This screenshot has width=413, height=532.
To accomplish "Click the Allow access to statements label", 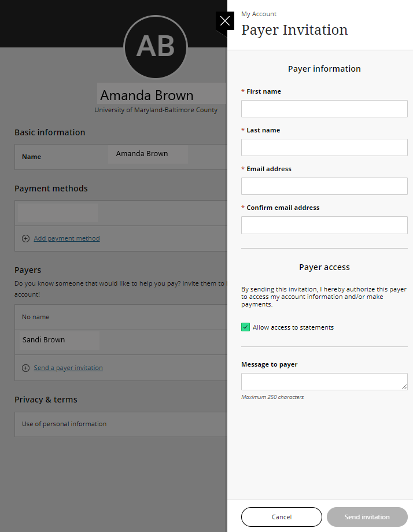I will click(293, 327).
